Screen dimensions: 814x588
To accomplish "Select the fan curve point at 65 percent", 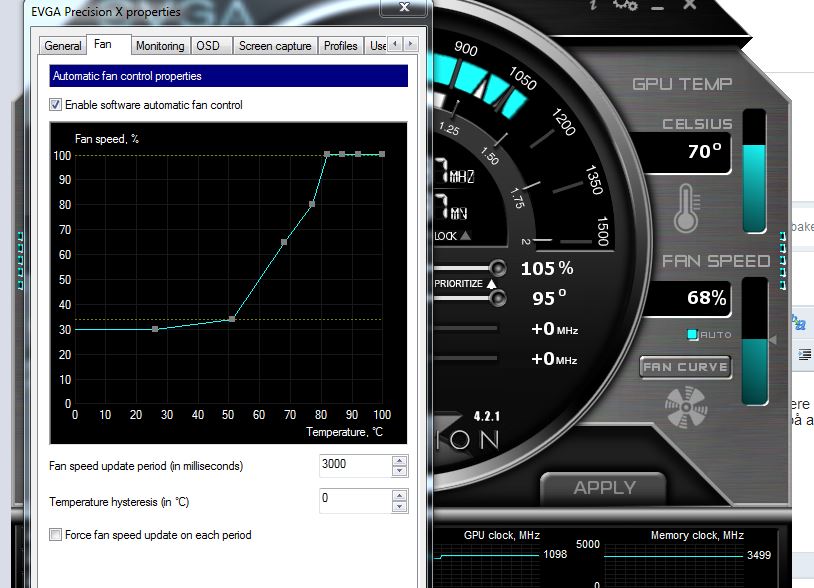I will tap(284, 242).
